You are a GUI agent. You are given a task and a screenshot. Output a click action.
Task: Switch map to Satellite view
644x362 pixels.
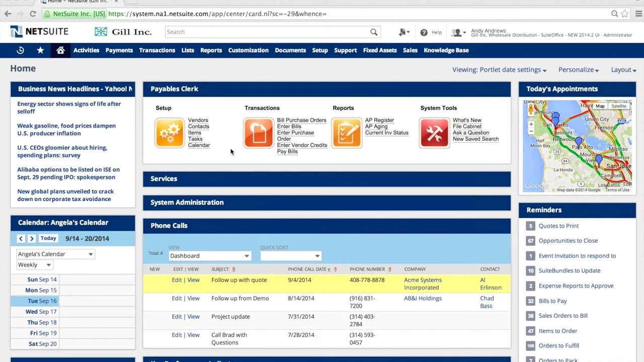619,106
